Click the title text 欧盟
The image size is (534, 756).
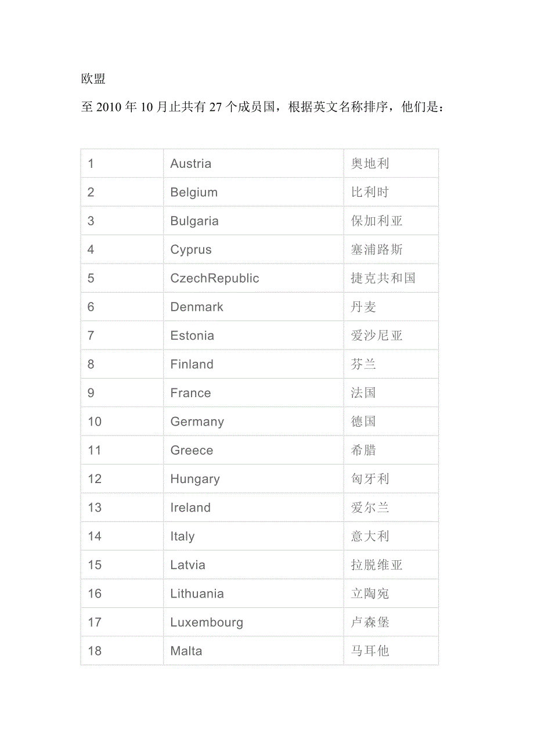click(93, 79)
